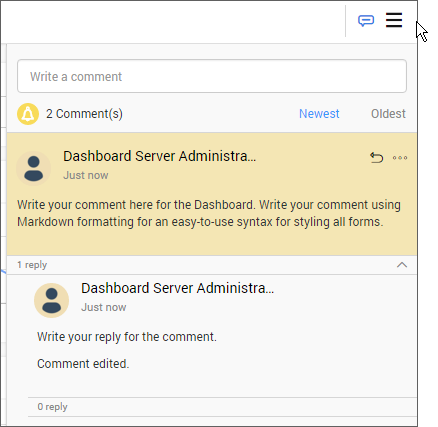Screen dimensions: 438x427
Task: Open the three-dot options on comment
Action: point(400,158)
